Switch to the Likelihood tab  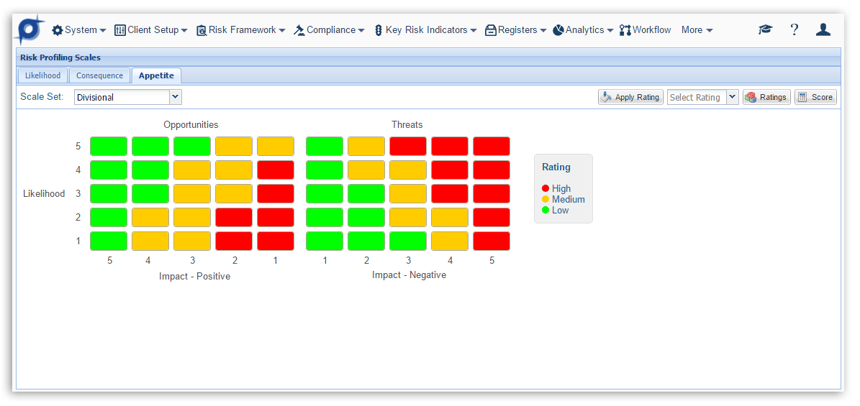point(43,76)
